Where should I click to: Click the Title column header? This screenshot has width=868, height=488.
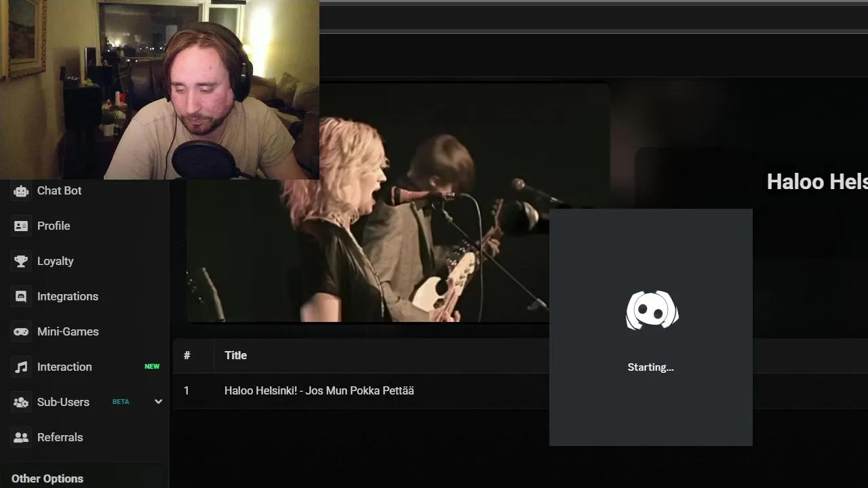[x=235, y=355]
